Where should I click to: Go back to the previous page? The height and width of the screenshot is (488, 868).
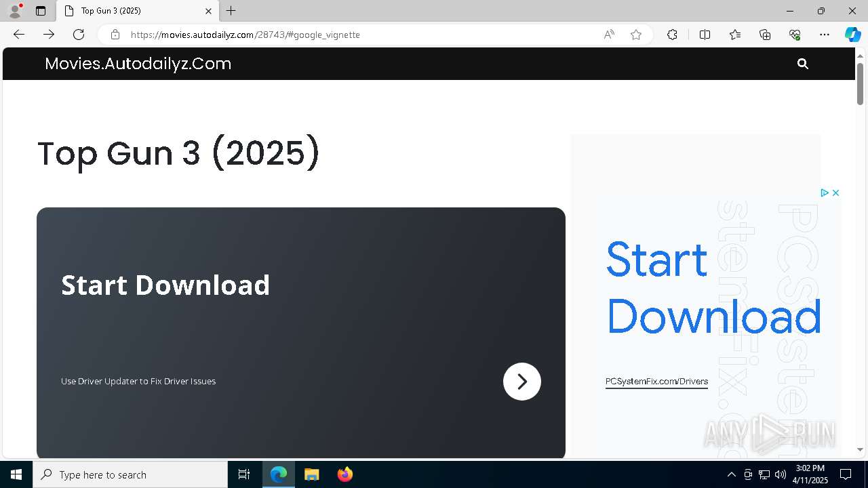pos(19,35)
